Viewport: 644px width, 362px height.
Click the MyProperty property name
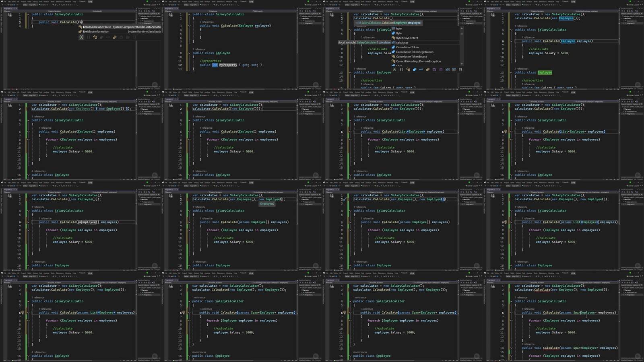point(228,65)
